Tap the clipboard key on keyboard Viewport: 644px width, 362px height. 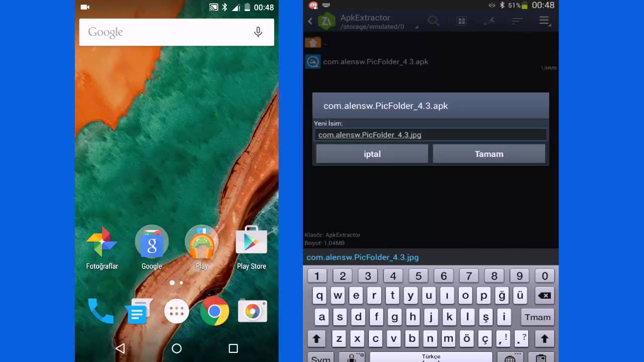tap(541, 357)
